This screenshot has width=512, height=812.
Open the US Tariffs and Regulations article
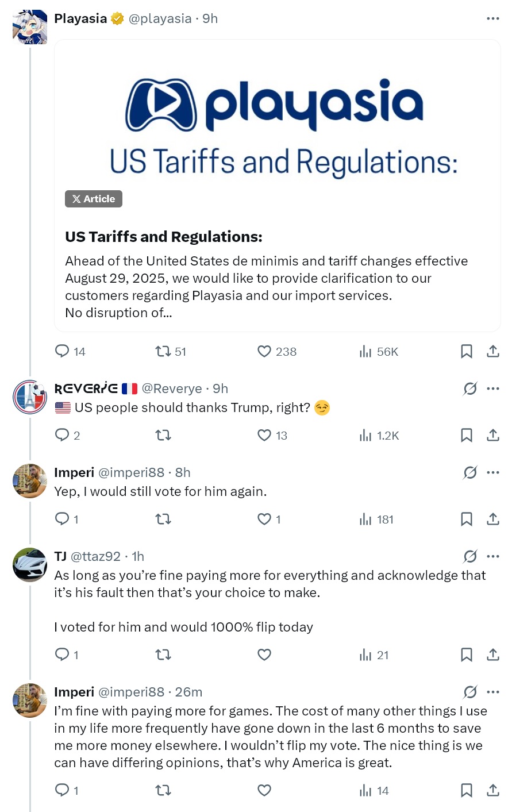(163, 237)
